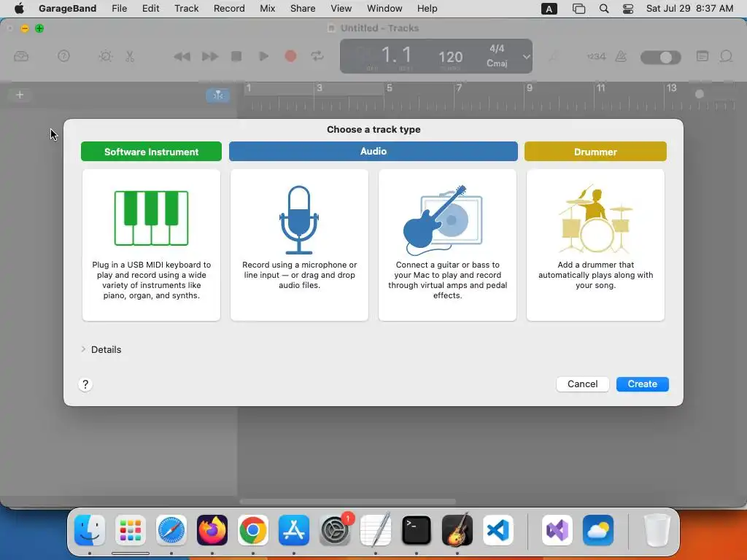Click the Stage Manager windows icon

578,9
